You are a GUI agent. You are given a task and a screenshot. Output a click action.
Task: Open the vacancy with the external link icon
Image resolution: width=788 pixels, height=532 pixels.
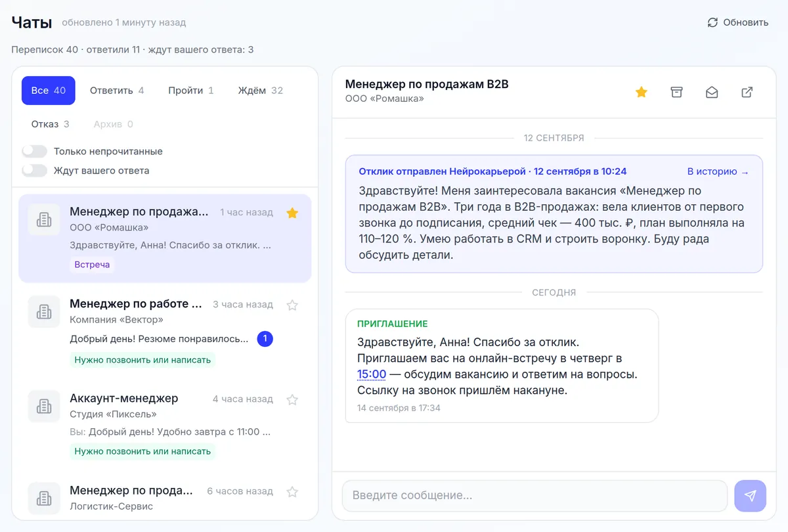(747, 93)
